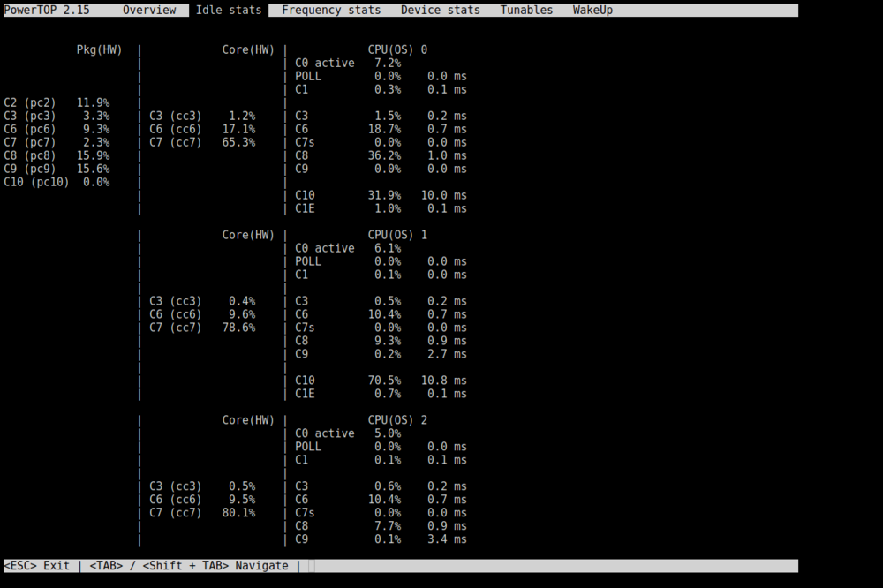
Task: Click the C1 0.3% row of CPU 0
Action: (381, 89)
